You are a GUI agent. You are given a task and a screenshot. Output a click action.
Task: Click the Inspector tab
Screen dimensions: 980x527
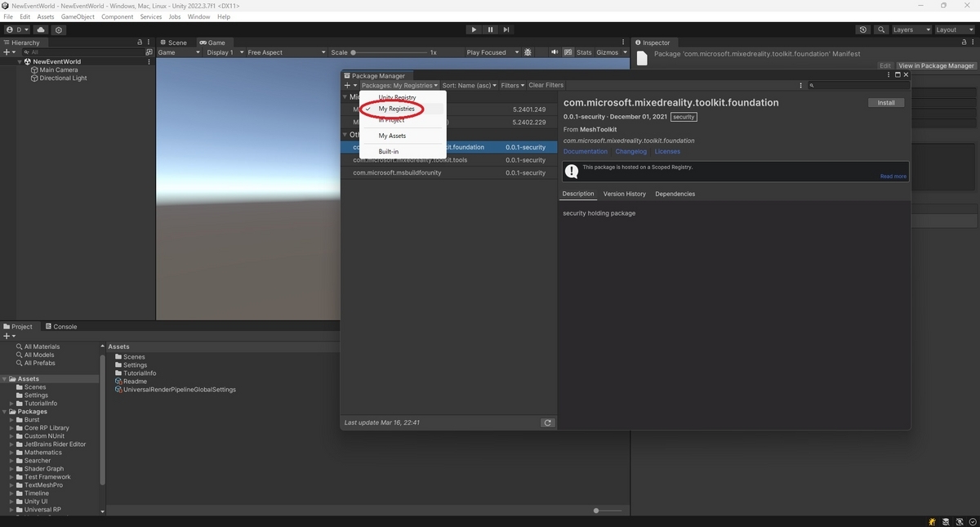coord(652,42)
